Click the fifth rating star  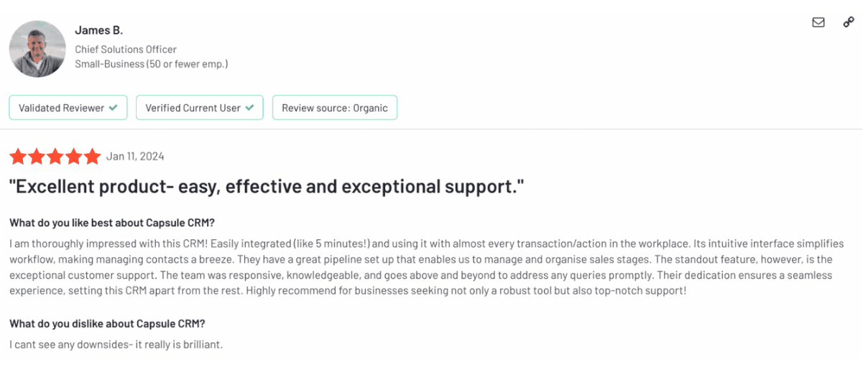click(92, 157)
